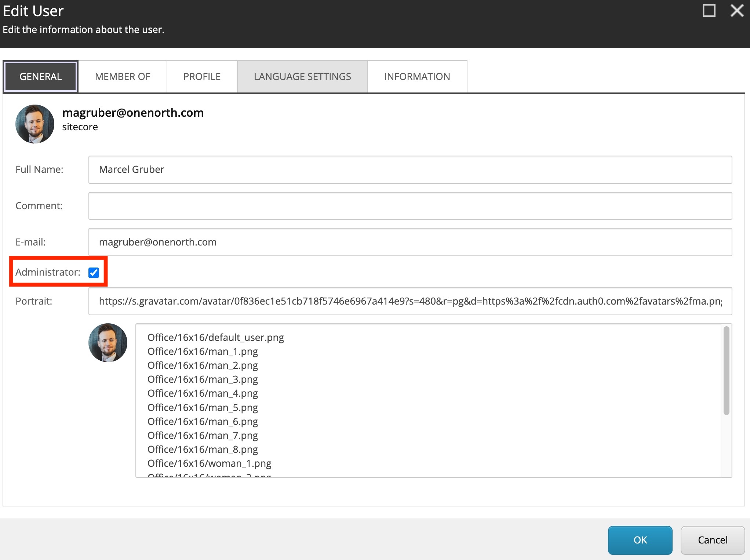
Task: Click the Full Name input field
Action: (410, 170)
